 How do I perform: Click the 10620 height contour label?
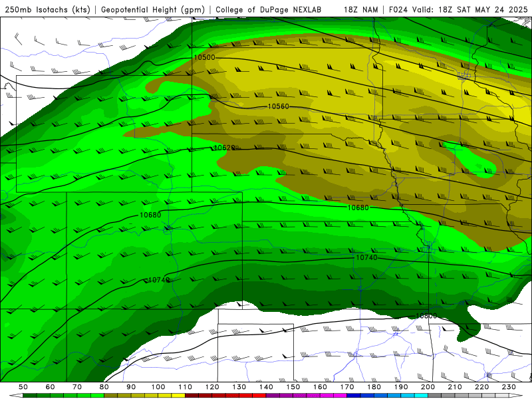(x=224, y=148)
